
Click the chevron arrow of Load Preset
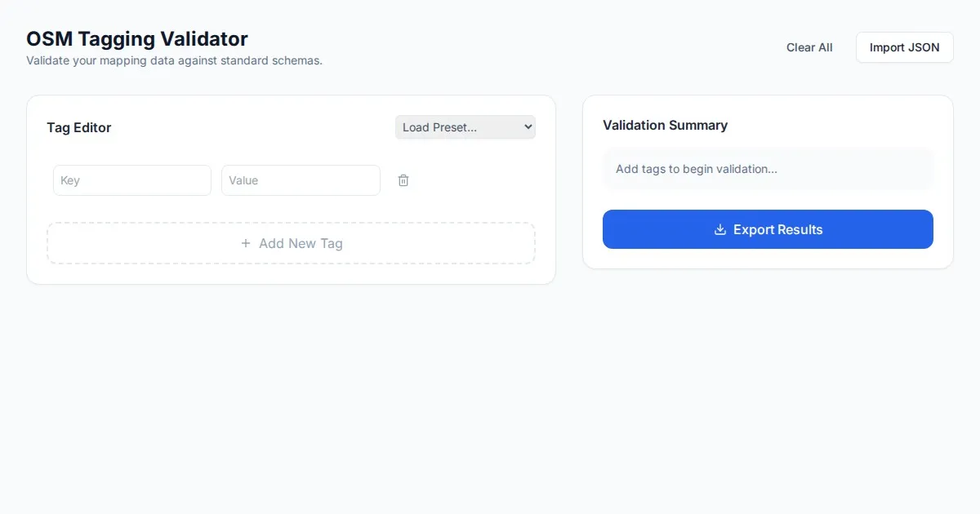[x=528, y=127]
